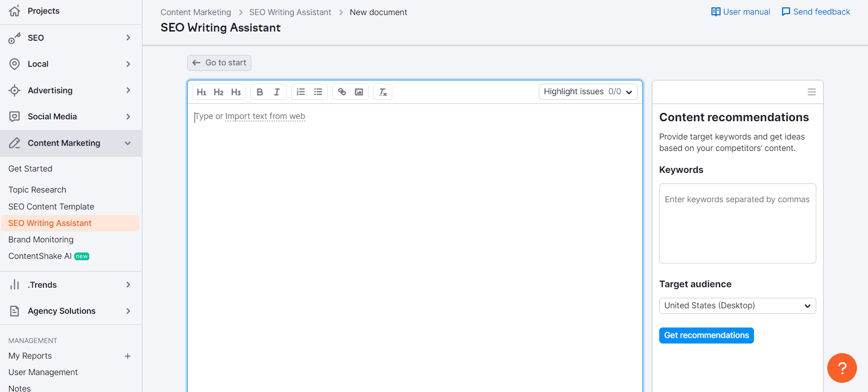Collapse the Content Marketing section chevron
868x392 pixels.
[128, 143]
